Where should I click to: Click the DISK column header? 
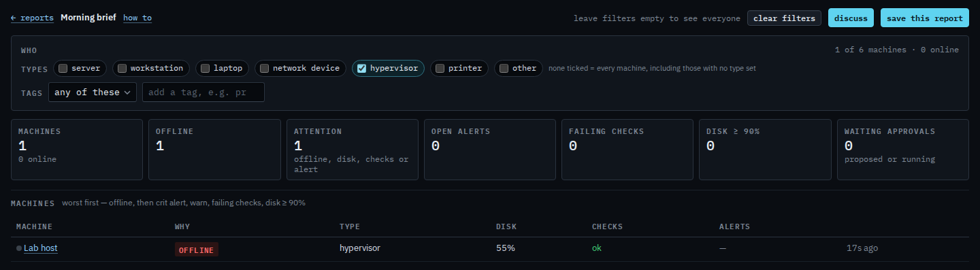[506, 226]
